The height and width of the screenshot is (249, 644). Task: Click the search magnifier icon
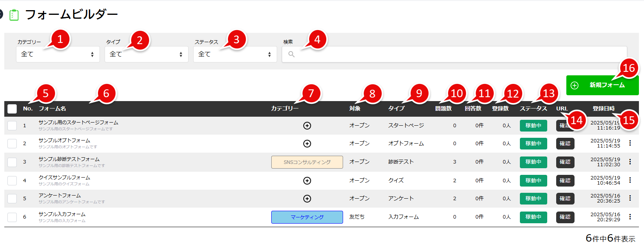[291, 54]
